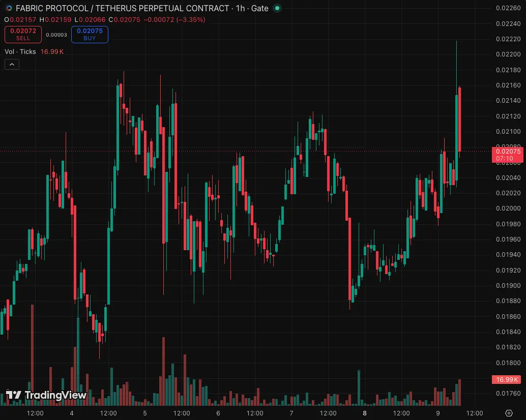Screen dimensions: 526x420
Task: Click date label 4 on time axis
Action: click(x=71, y=413)
